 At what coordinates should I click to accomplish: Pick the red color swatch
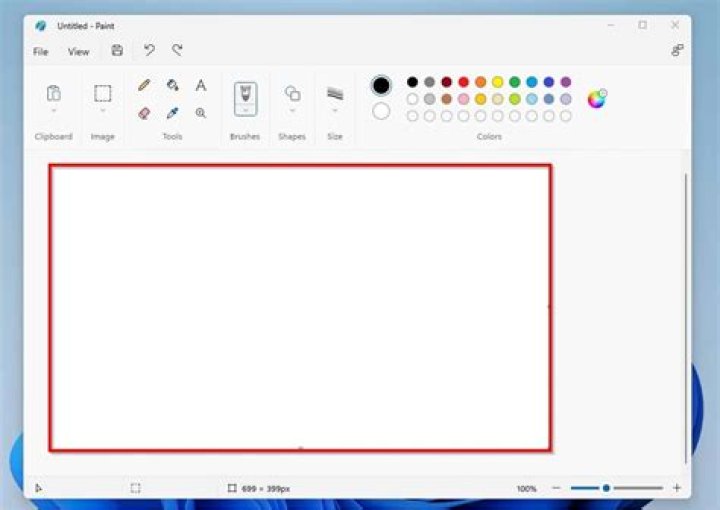pos(463,82)
